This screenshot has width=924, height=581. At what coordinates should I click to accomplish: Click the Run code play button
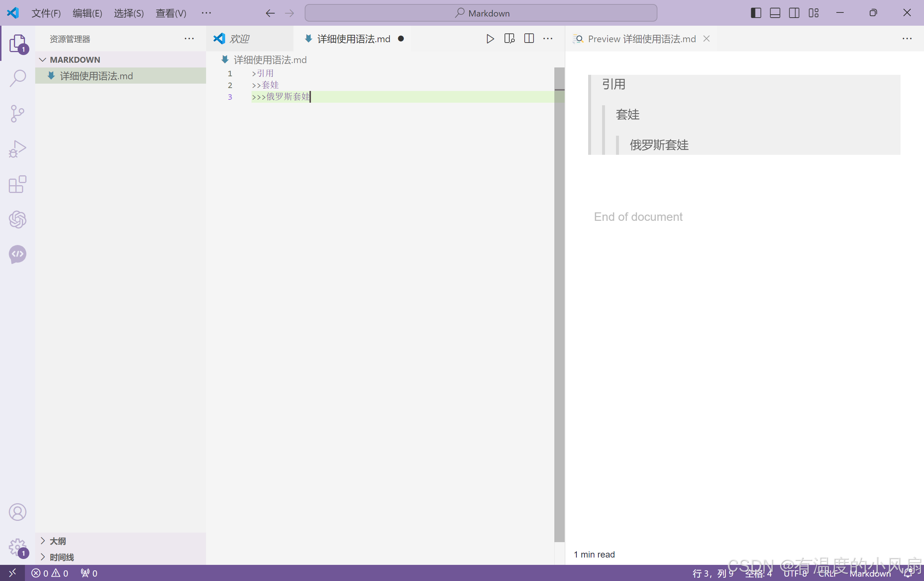[490, 39]
